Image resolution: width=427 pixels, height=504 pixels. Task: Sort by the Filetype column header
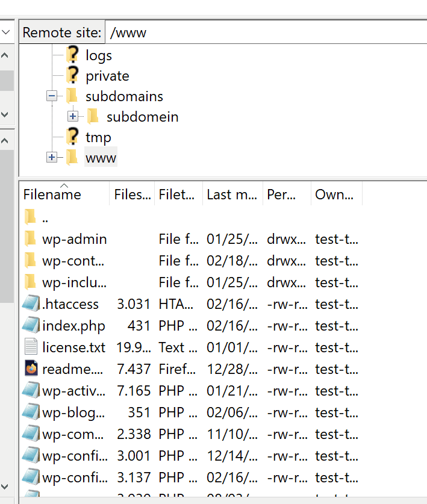179,194
